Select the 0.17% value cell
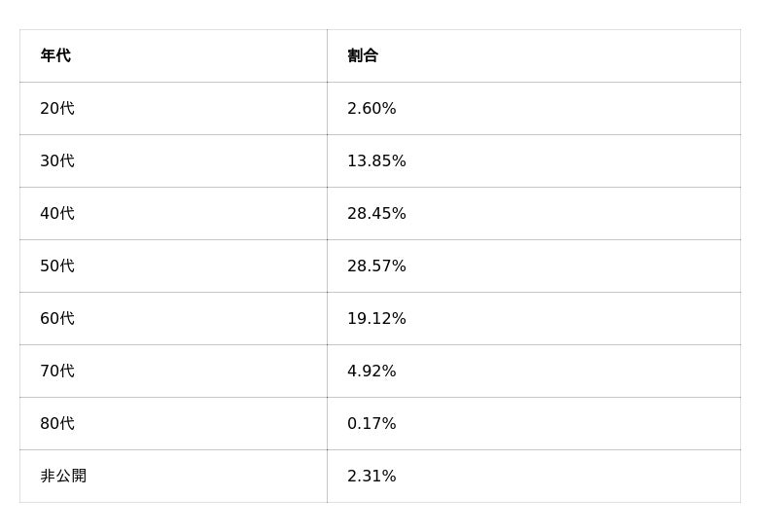The width and height of the screenshot is (778, 532). tap(371, 424)
